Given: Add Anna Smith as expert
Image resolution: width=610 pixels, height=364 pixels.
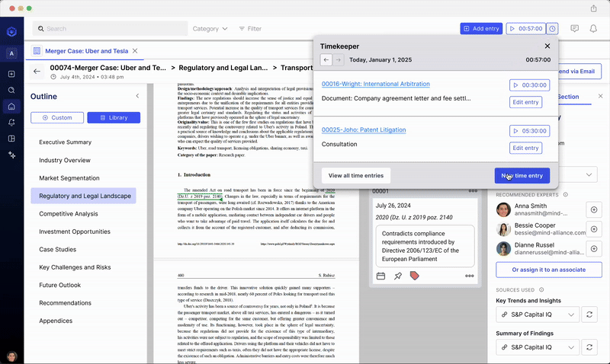Looking at the screenshot, I should 594,209.
